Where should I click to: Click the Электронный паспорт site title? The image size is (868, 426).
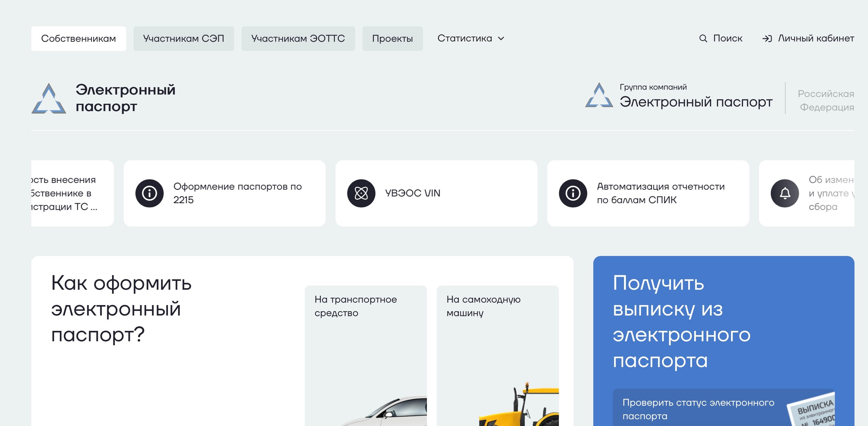click(125, 98)
